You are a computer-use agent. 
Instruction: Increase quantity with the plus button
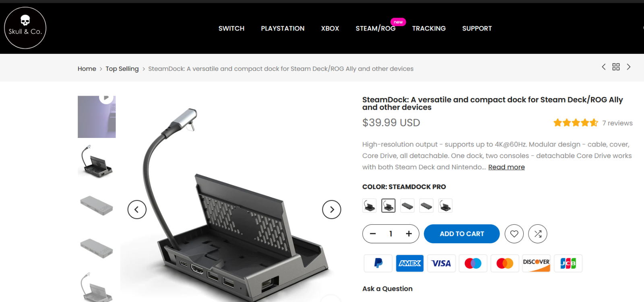click(x=409, y=234)
